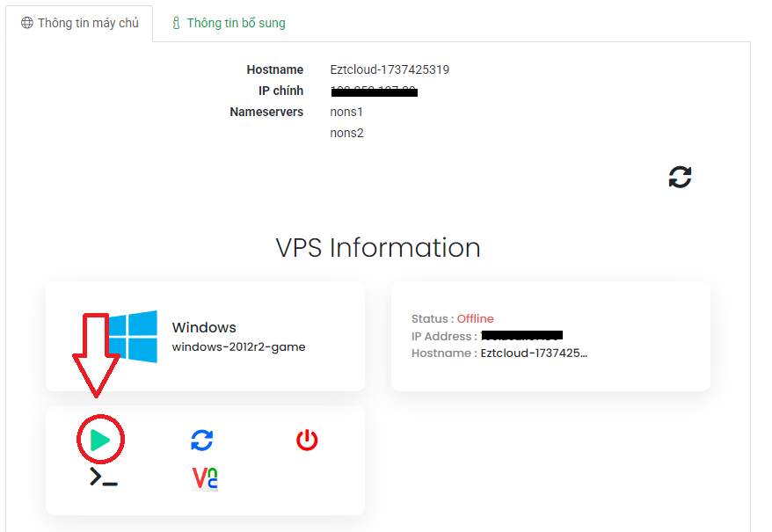Click the windows-2012r2-game template name
Screen dimensions: 772x532
pyautogui.click(x=238, y=346)
